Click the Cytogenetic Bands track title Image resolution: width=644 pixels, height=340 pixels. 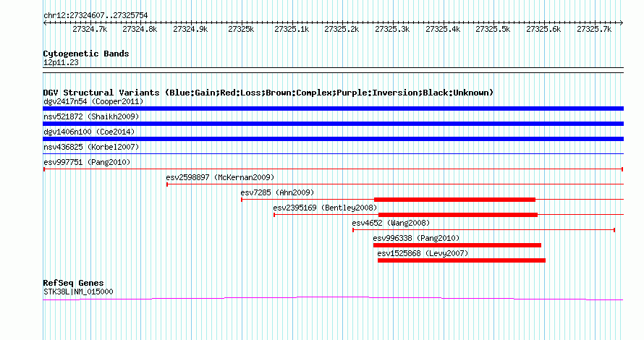coord(86,54)
